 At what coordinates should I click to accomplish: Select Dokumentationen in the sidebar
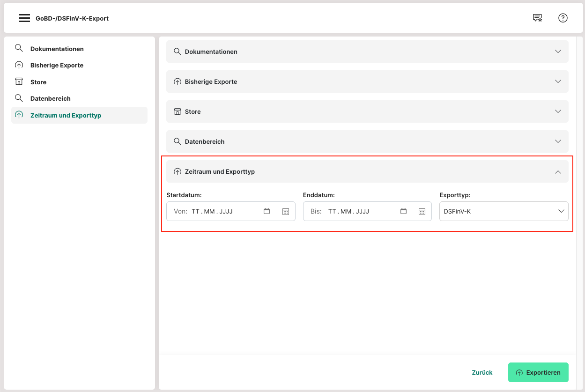point(57,49)
